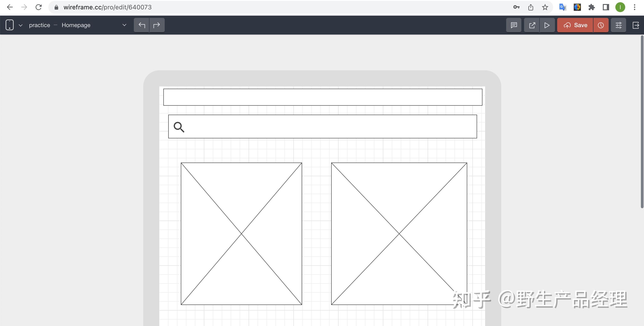Open the practice project name
Image resolution: width=644 pixels, height=326 pixels.
click(40, 25)
